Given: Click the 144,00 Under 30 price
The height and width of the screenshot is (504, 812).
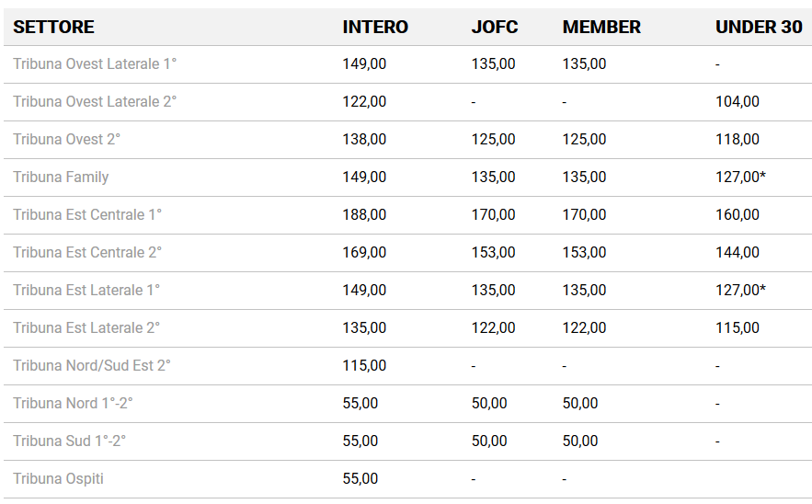Looking at the screenshot, I should 738,252.
